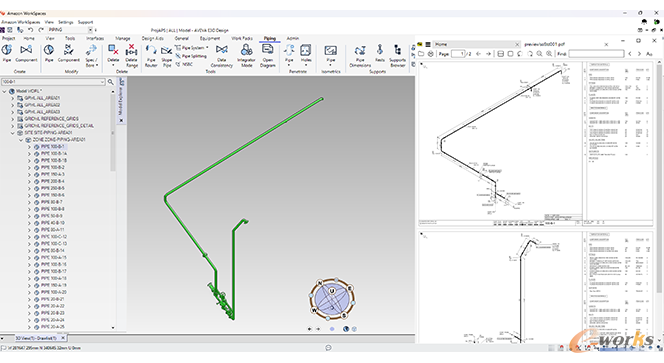Activate Integrator Mode

[246, 56]
